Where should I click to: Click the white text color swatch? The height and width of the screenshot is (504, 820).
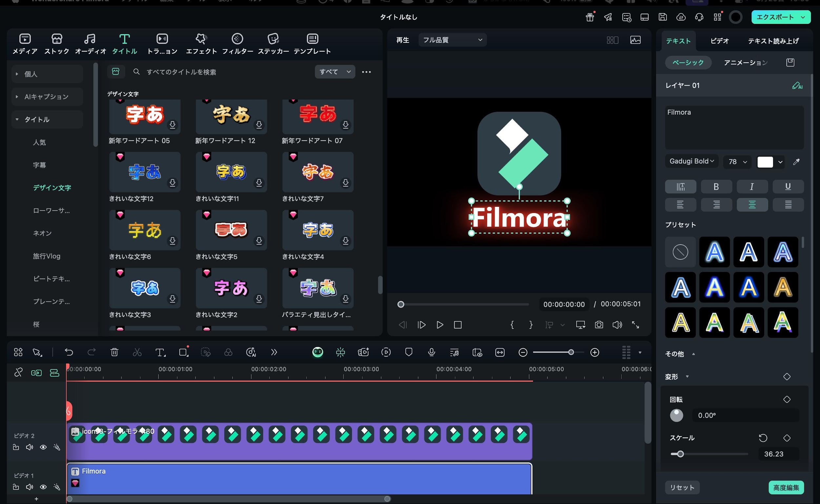tap(765, 162)
